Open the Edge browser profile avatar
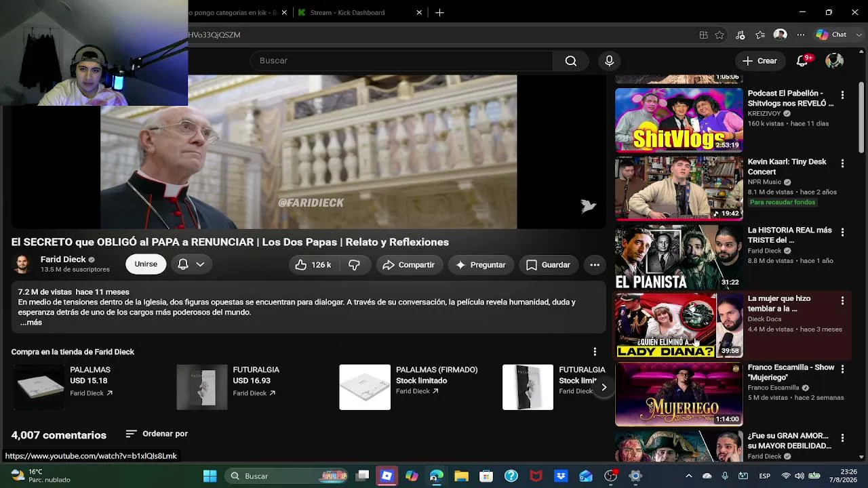This screenshot has width=868, height=488. coord(781,35)
